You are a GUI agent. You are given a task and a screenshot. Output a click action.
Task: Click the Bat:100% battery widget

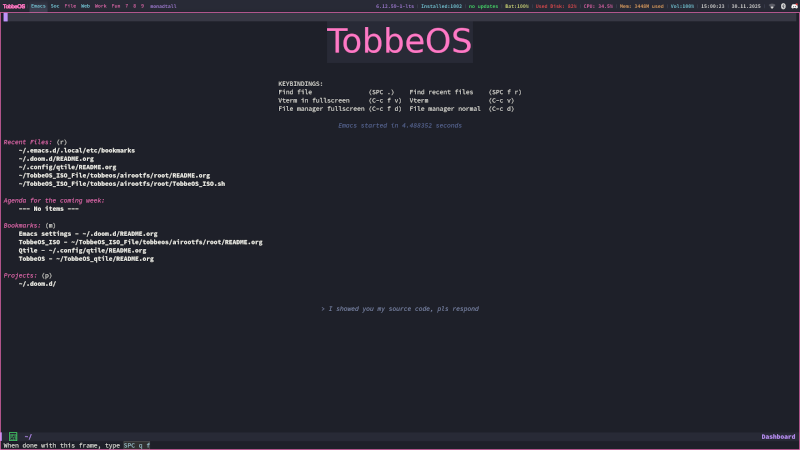coord(517,6)
